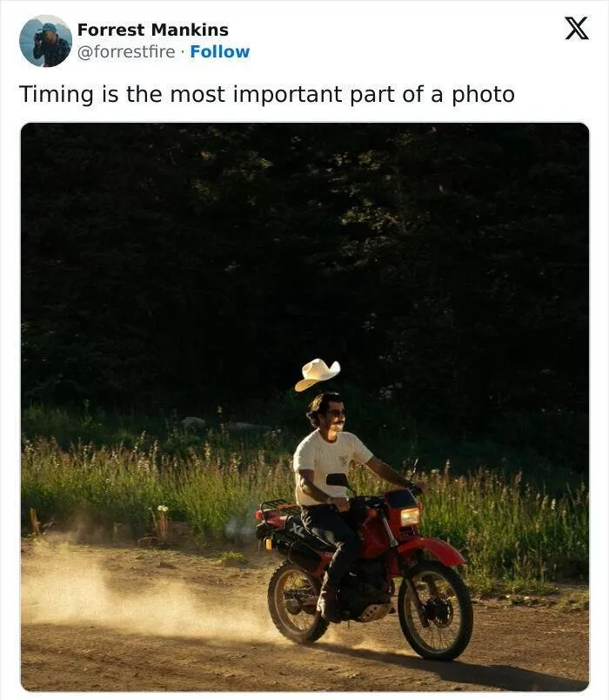Click the motorcycle's lit headlight
This screenshot has width=609, height=700.
click(410, 517)
